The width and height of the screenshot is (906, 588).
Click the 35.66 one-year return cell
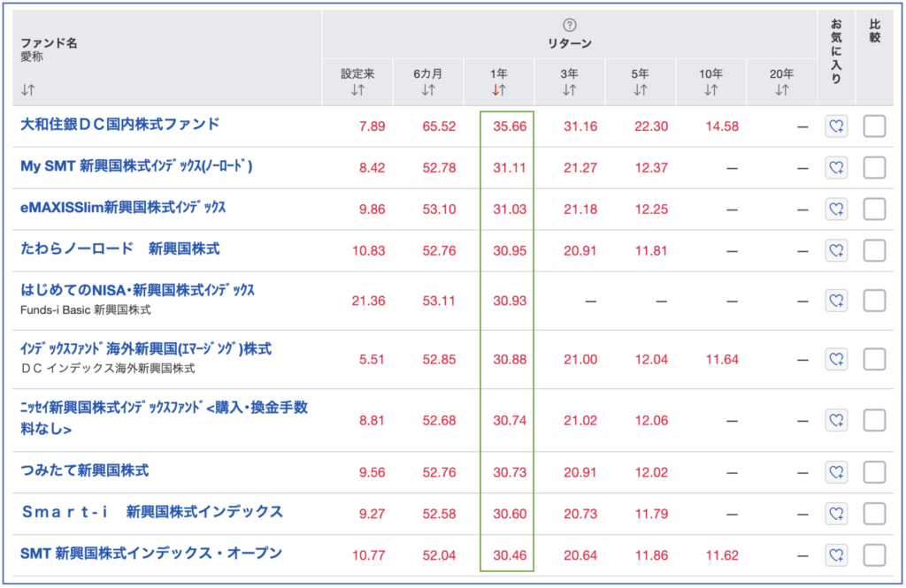click(x=510, y=126)
